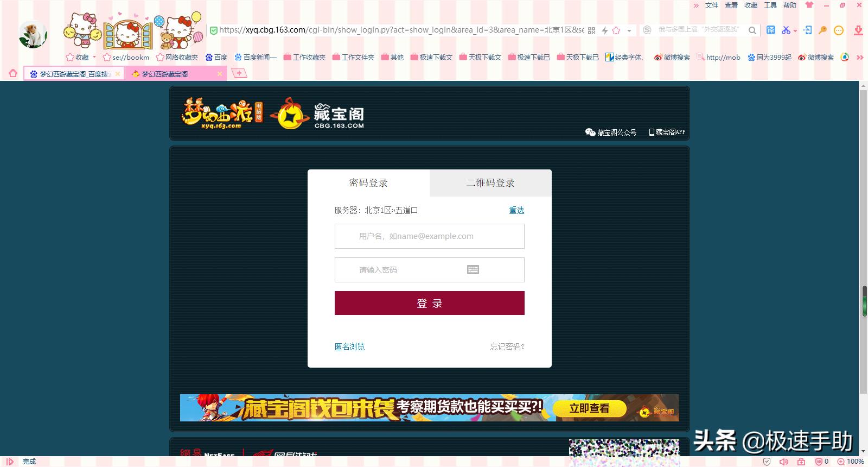The height and width of the screenshot is (467, 868).
Task: Open the 其他 bookmark folder
Action: [x=392, y=57]
